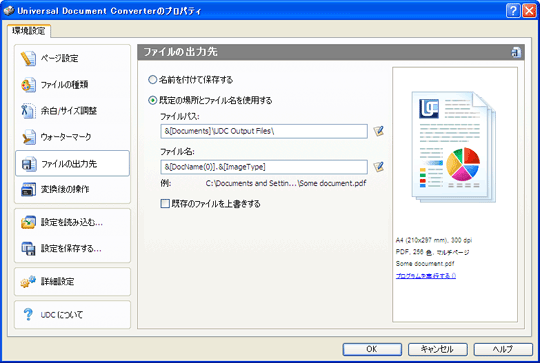Enable 既存のファイルを上書きする checkbox
Screen dimensions: 540x363
(165, 204)
